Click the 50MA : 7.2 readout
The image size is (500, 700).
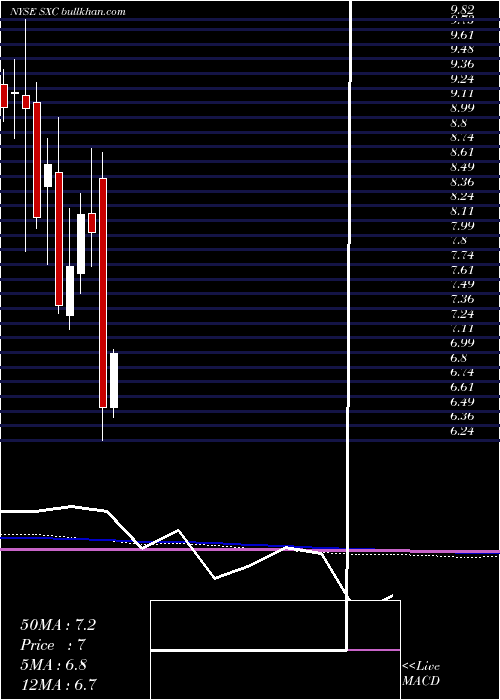(58, 625)
